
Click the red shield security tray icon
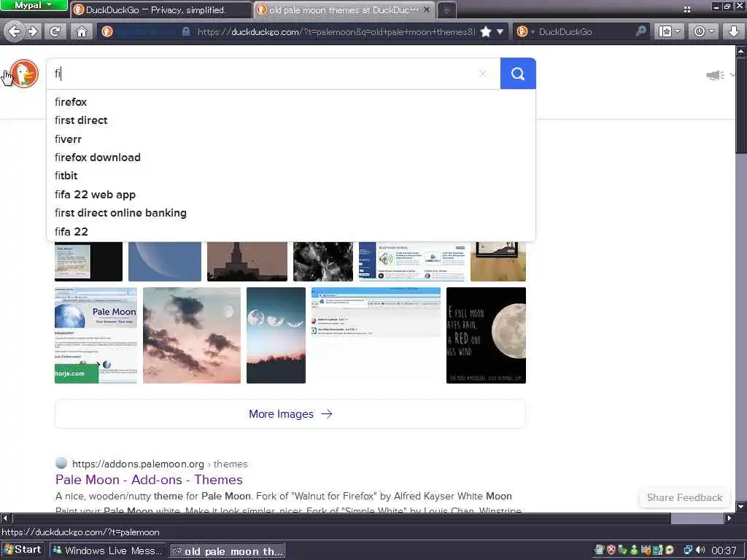click(x=611, y=551)
